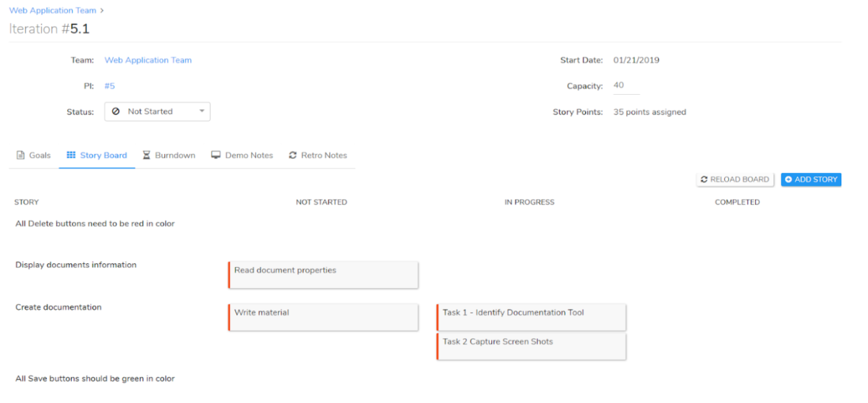
Task: Click the '35 points assigned' text
Action: coord(650,112)
